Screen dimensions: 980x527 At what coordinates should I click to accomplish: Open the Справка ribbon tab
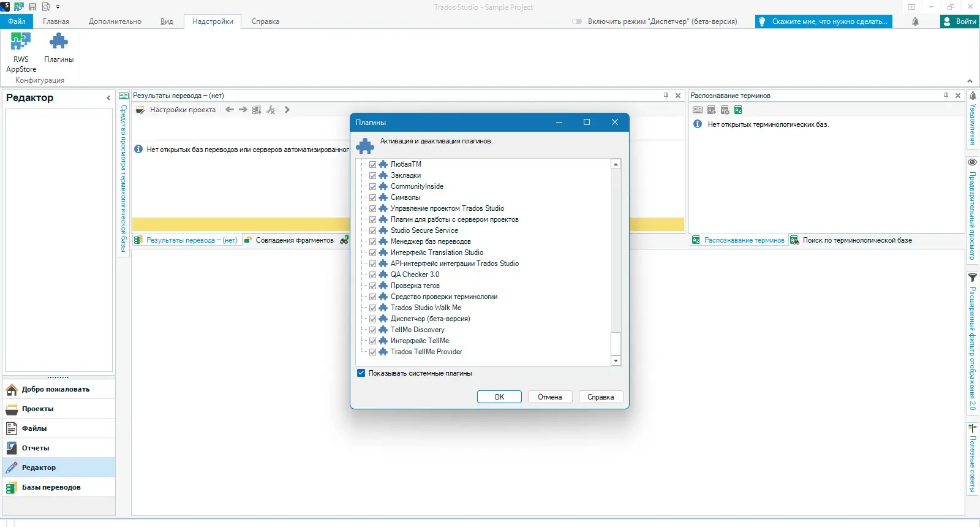[x=265, y=21]
